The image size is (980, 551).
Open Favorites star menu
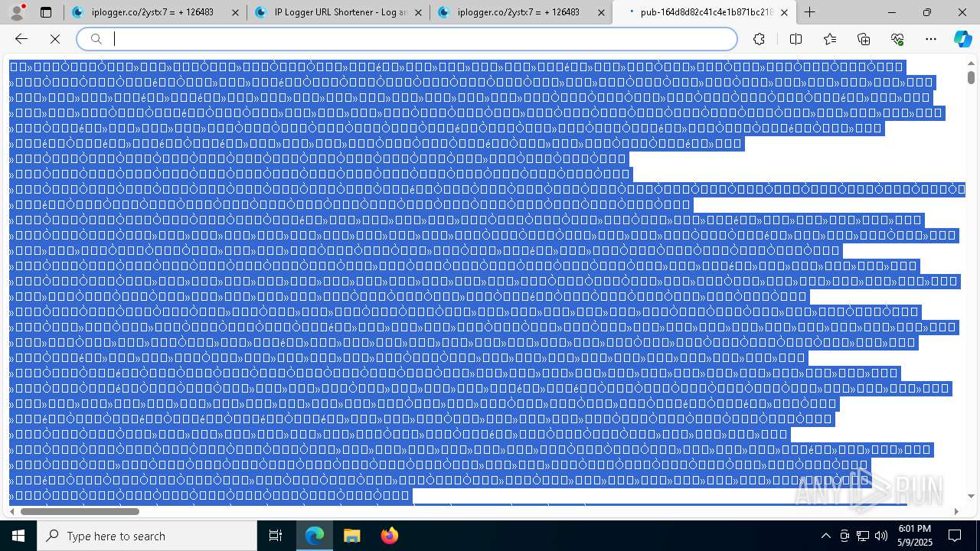tap(830, 39)
